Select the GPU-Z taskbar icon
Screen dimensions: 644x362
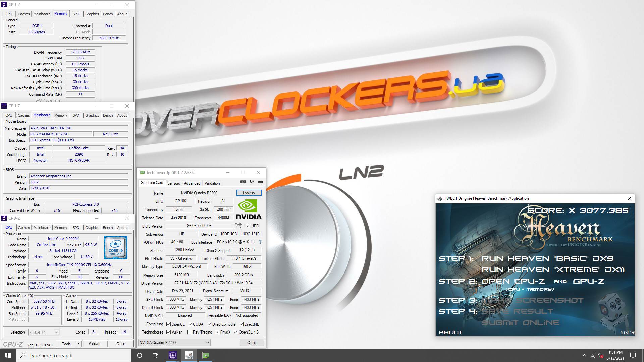(x=206, y=355)
